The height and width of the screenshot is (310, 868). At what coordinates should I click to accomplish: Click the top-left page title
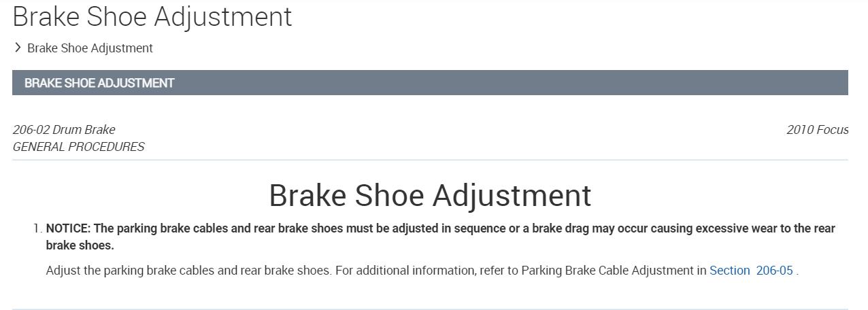[152, 16]
